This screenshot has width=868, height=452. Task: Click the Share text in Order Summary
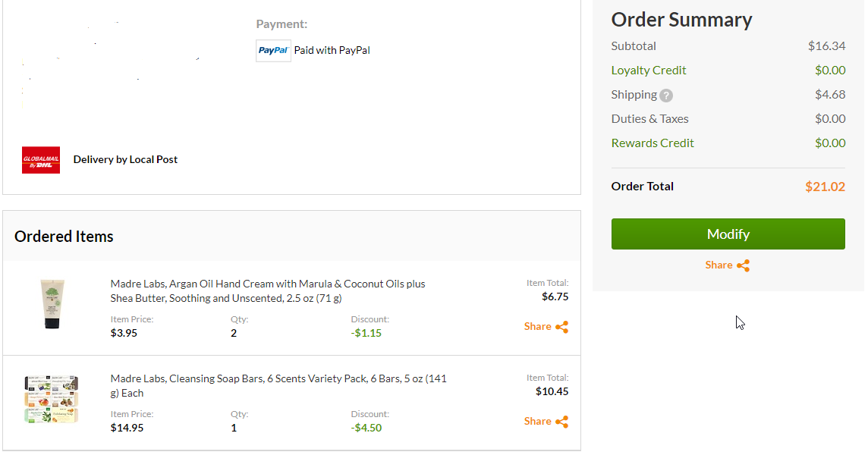pos(719,265)
